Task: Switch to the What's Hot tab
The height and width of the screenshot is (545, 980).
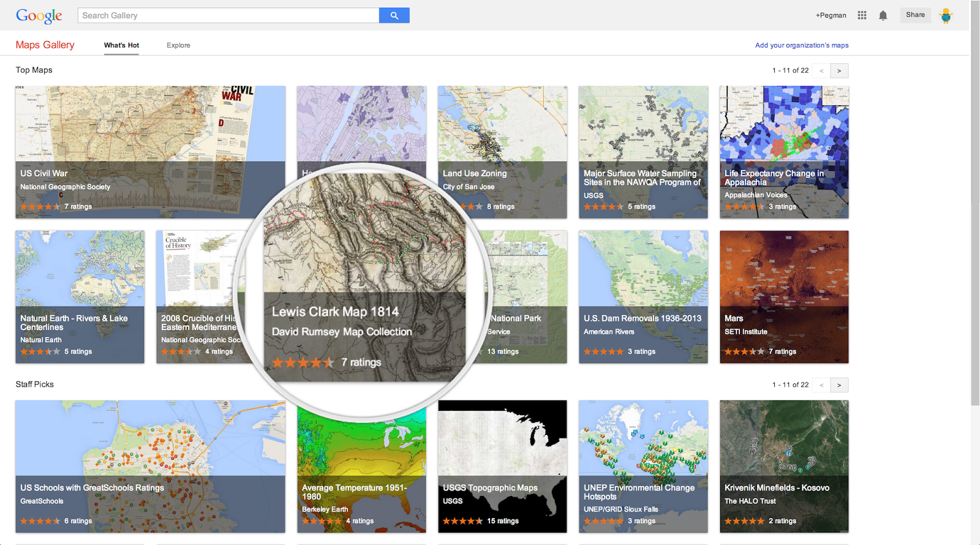Action: 121,45
